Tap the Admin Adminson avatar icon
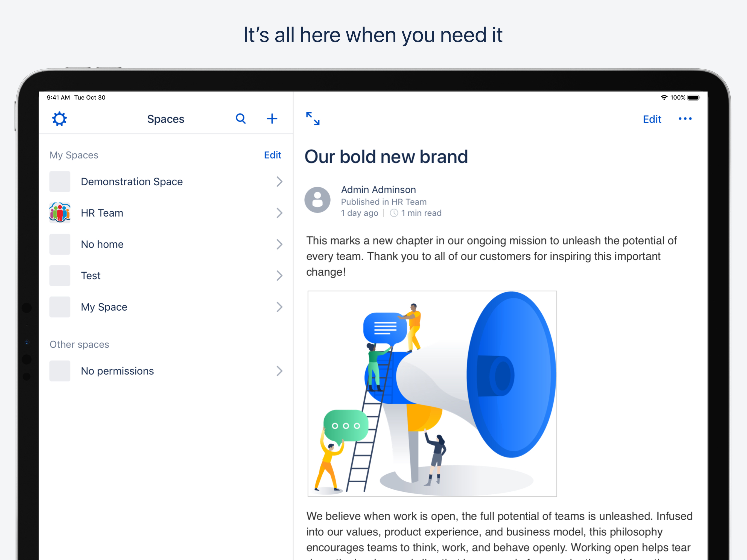This screenshot has height=560, width=747. tap(317, 200)
